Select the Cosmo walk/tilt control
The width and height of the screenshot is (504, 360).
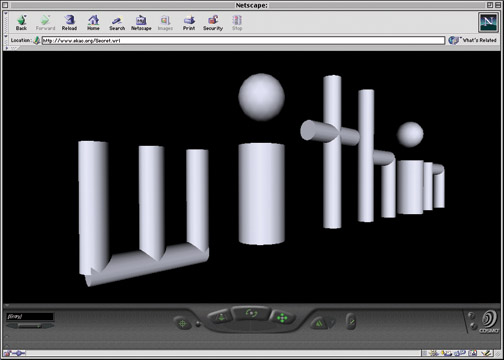pos(220,317)
